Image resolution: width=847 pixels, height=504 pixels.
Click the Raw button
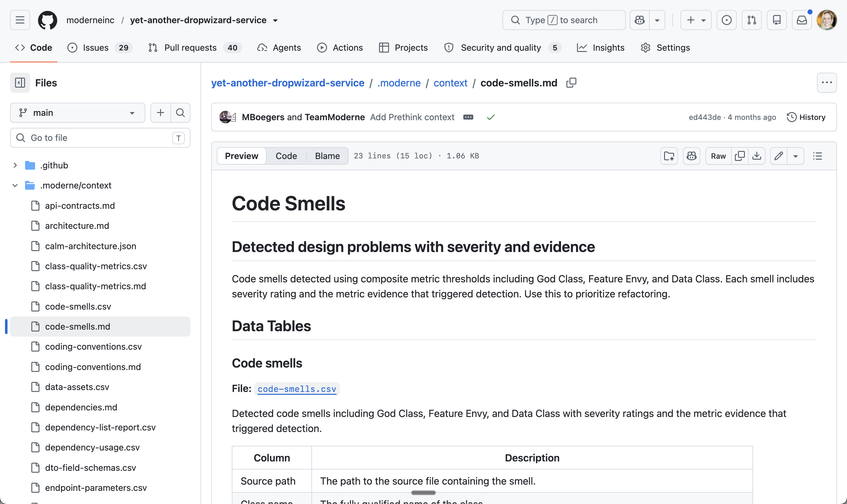pyautogui.click(x=718, y=156)
